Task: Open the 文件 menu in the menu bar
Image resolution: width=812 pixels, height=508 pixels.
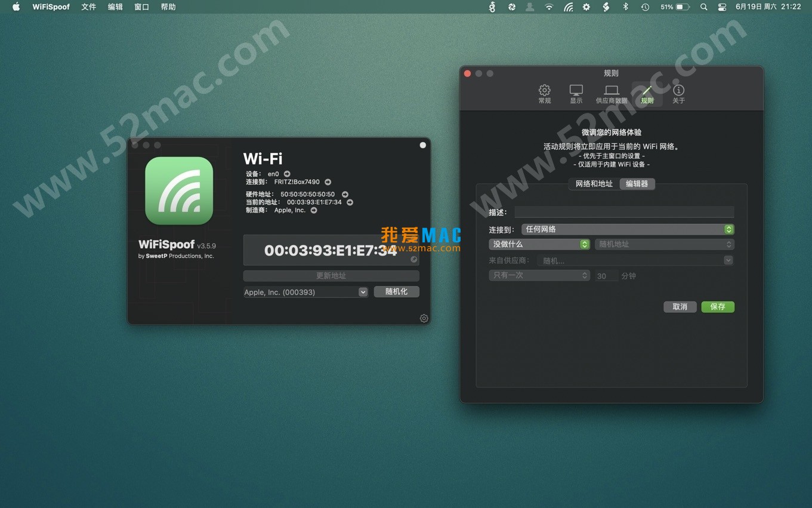Action: [x=88, y=7]
